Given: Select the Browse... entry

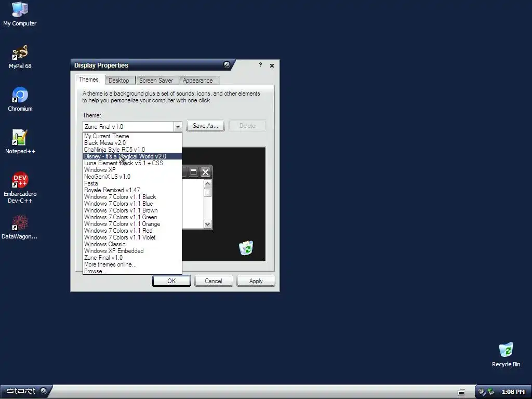Looking at the screenshot, I should tap(132, 271).
